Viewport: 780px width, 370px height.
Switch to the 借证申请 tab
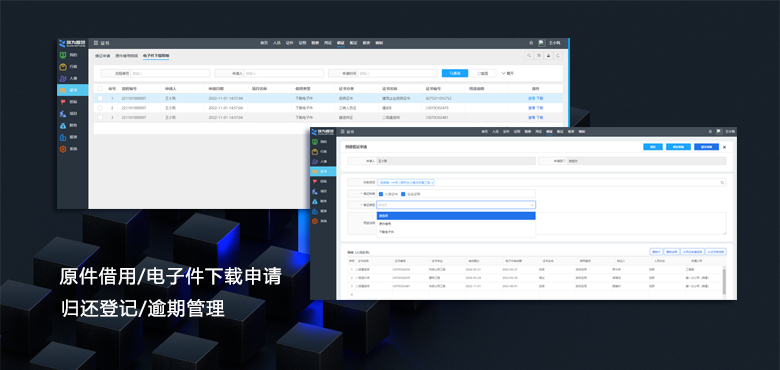click(103, 56)
